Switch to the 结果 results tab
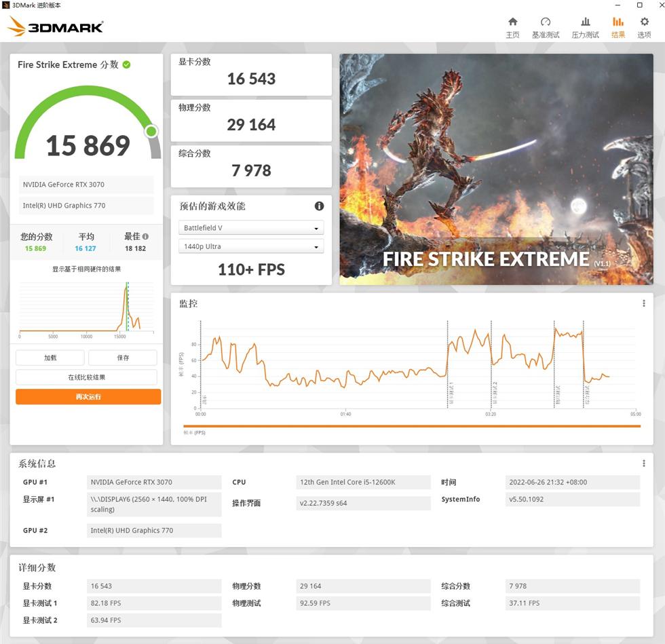The image size is (665, 644). pos(618,28)
